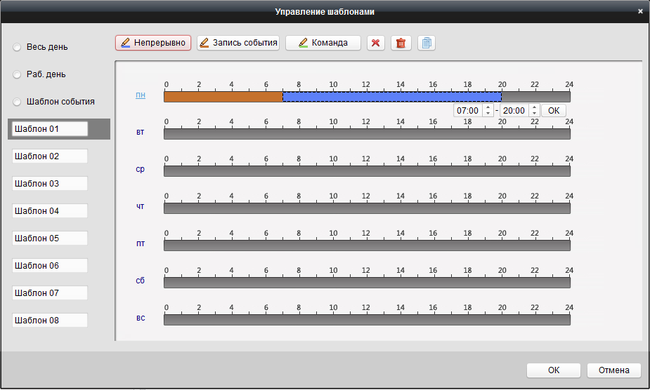
Task: Select the Шаблон 07 template
Action: 50,293
